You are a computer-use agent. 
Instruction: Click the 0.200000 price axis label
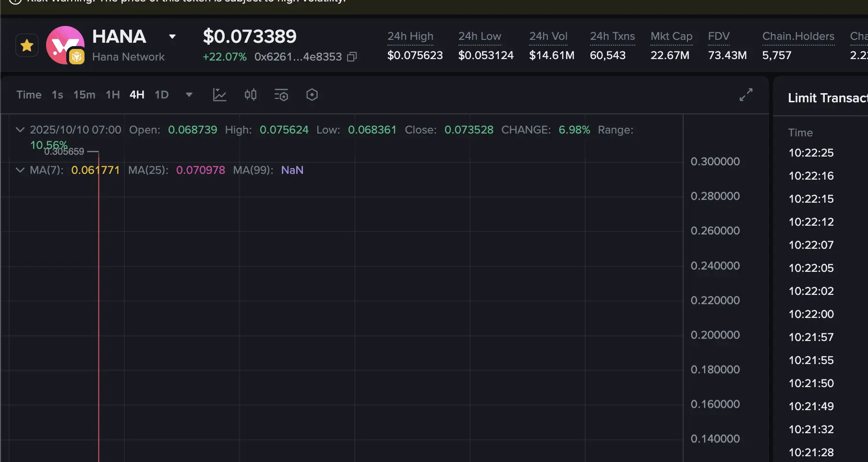point(715,335)
